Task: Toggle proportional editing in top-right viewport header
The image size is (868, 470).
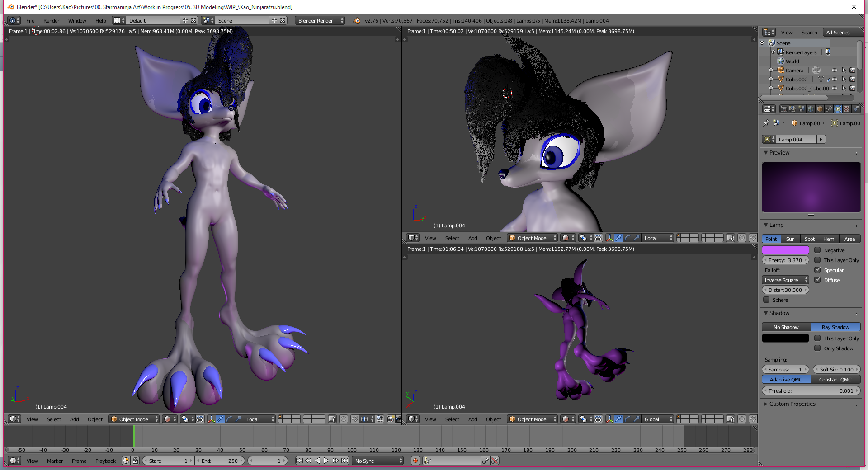Action: [x=742, y=238]
